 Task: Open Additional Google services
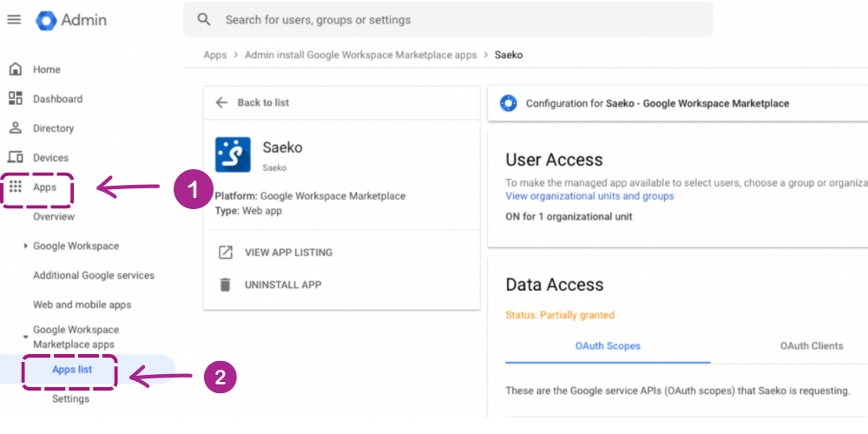(x=94, y=275)
